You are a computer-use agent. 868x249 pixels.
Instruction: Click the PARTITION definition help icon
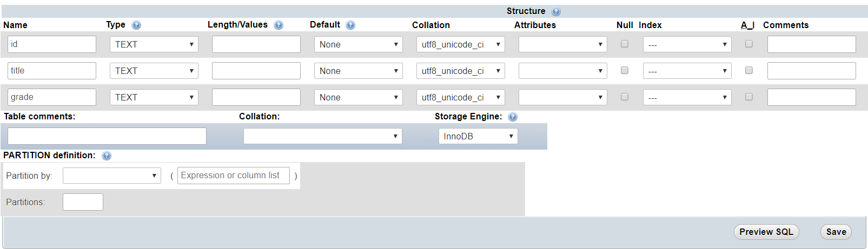tap(107, 156)
